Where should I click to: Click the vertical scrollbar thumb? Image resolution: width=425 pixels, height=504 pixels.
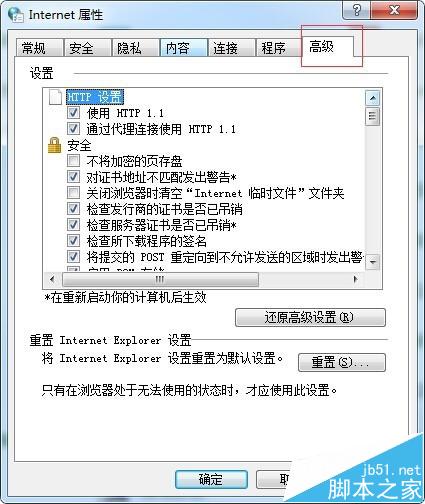(x=373, y=116)
